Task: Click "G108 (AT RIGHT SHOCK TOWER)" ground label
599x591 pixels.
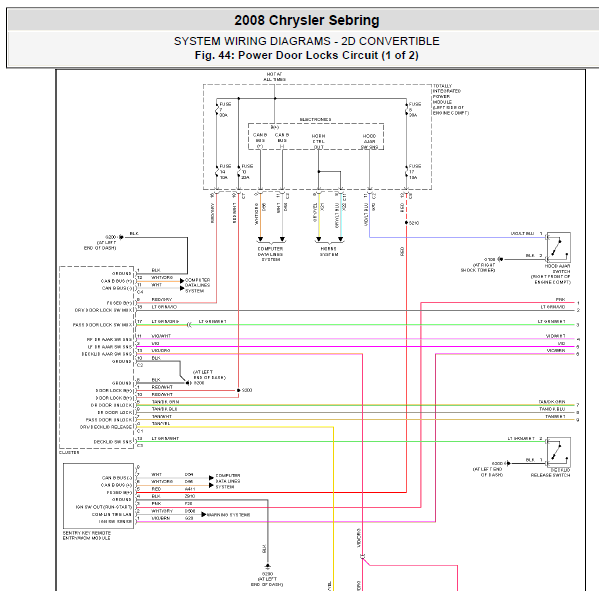Action: [478, 264]
